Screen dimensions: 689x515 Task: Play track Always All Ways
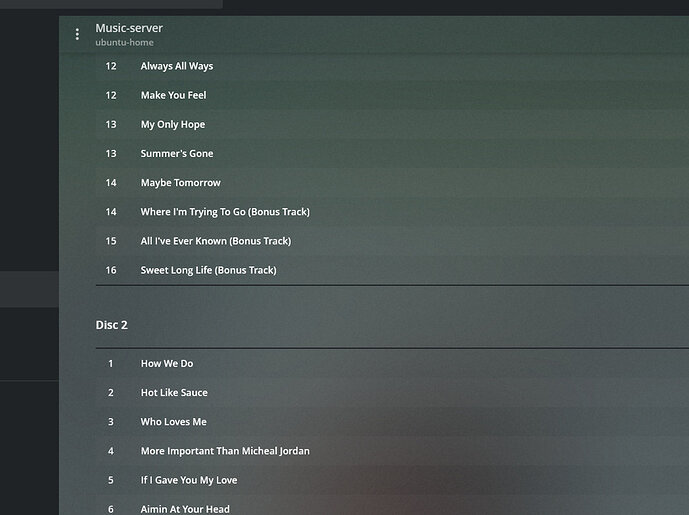[177, 66]
